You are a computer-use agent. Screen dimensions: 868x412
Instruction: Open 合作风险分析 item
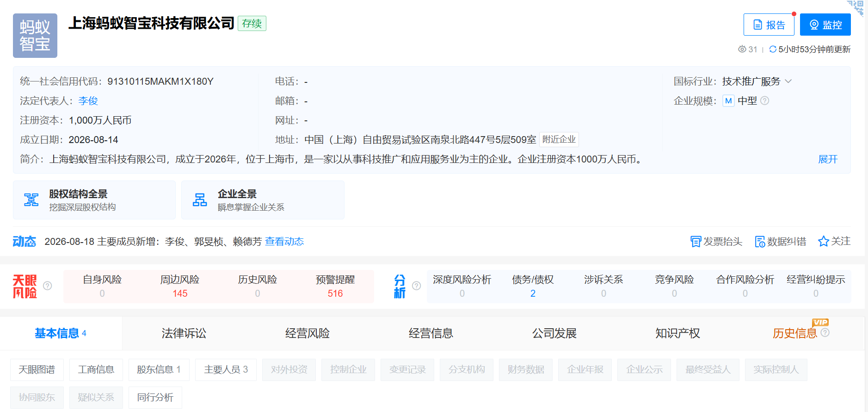[x=745, y=286]
